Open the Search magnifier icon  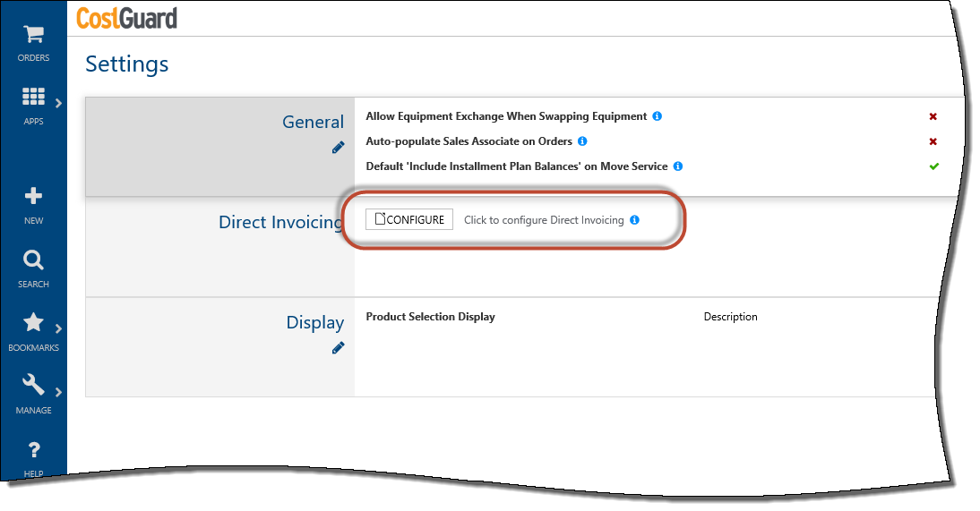(x=33, y=260)
